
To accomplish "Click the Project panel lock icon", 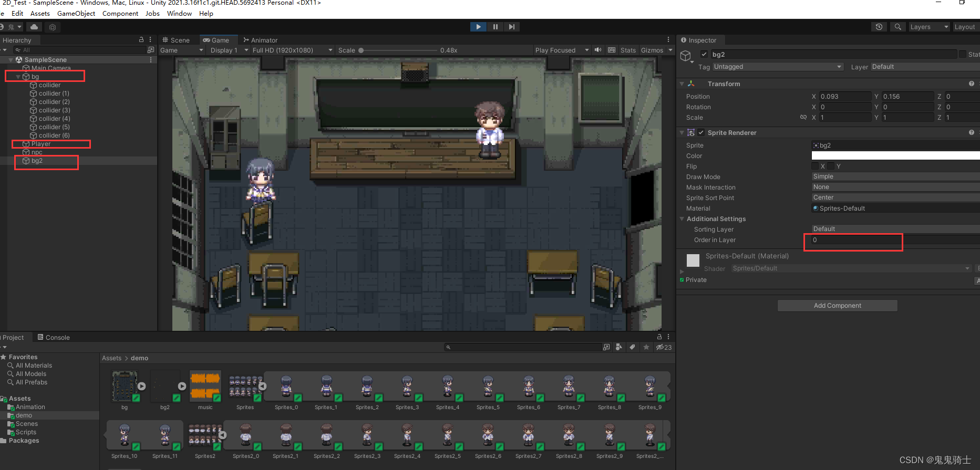I will (x=659, y=337).
